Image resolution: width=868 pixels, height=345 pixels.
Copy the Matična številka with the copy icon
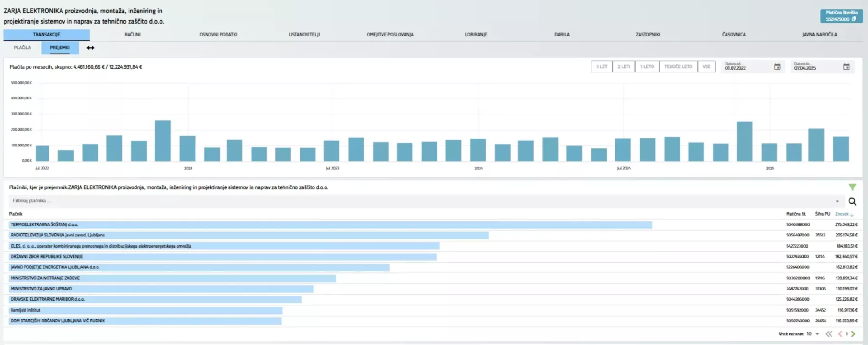(x=854, y=19)
